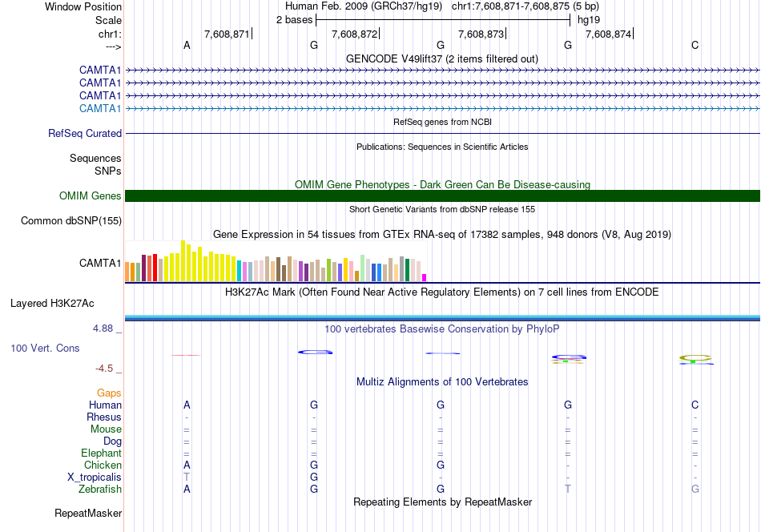The image size is (761, 532).
Task: Click the RefSeq Curated intron line
Action: [x=442, y=134]
